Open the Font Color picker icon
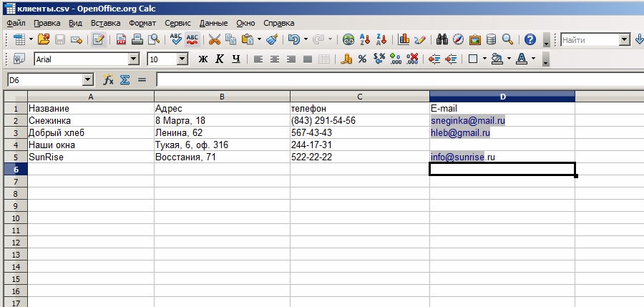The image size is (644, 307). [x=522, y=59]
